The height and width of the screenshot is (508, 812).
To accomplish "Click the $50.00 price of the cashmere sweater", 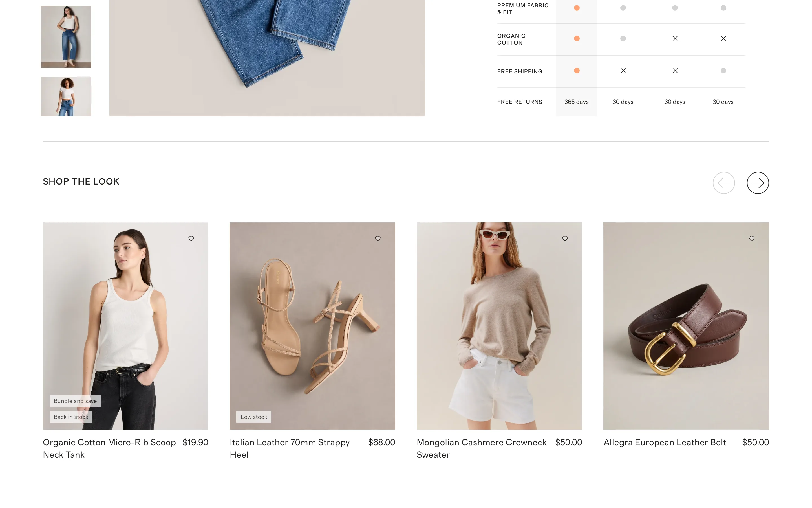I will pos(568,443).
